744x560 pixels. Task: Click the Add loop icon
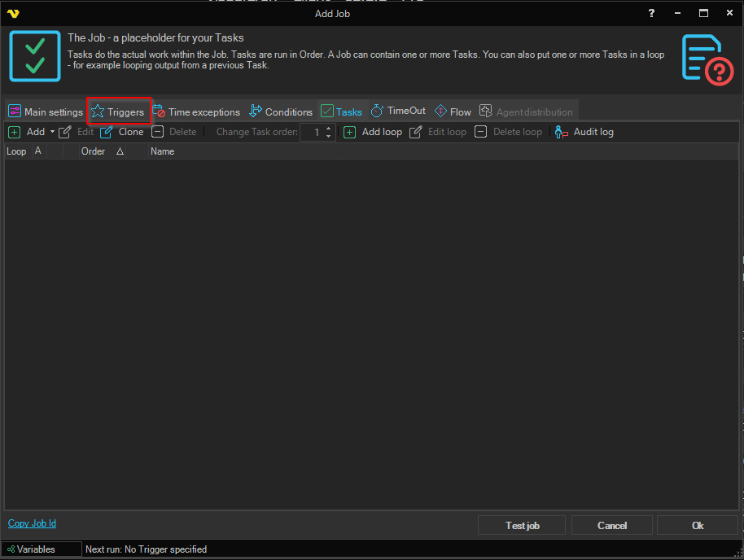coord(350,132)
